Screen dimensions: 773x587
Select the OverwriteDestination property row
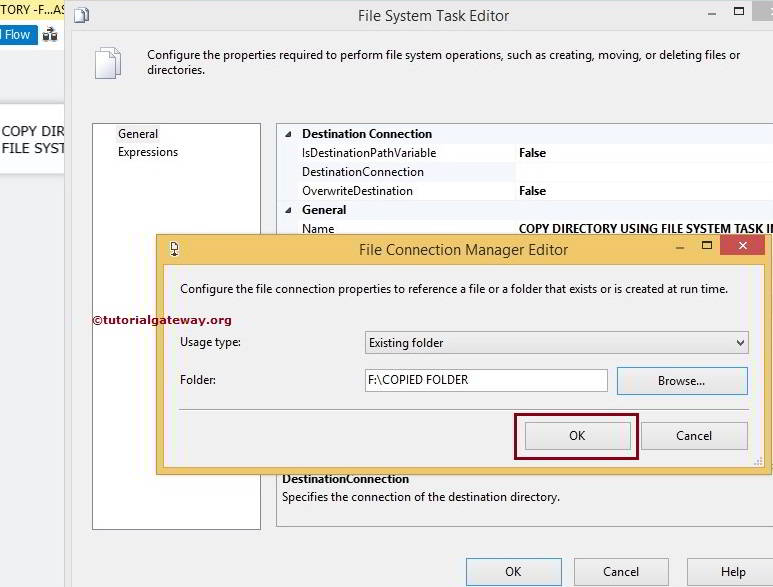click(x=525, y=191)
